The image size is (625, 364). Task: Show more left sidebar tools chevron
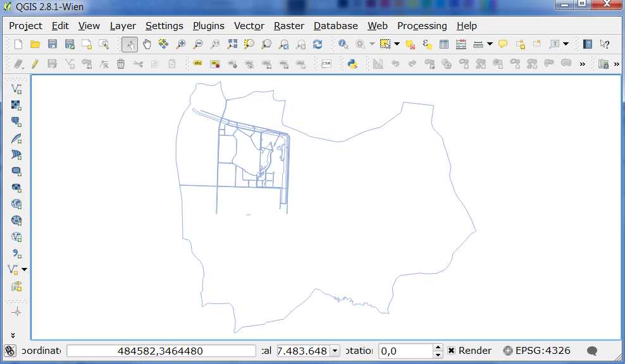[13, 336]
